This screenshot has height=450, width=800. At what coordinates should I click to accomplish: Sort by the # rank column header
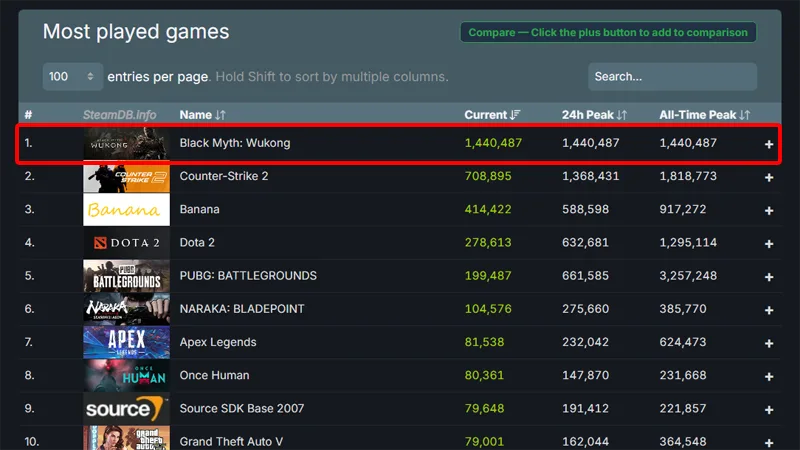[x=29, y=115]
